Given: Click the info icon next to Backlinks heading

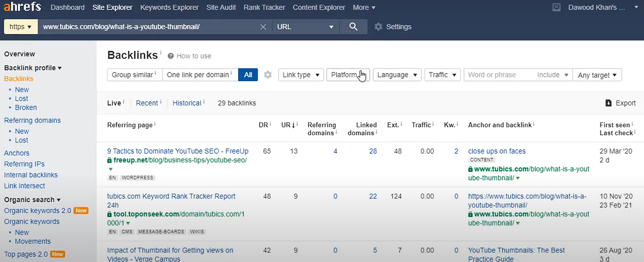Looking at the screenshot, I should click(161, 53).
